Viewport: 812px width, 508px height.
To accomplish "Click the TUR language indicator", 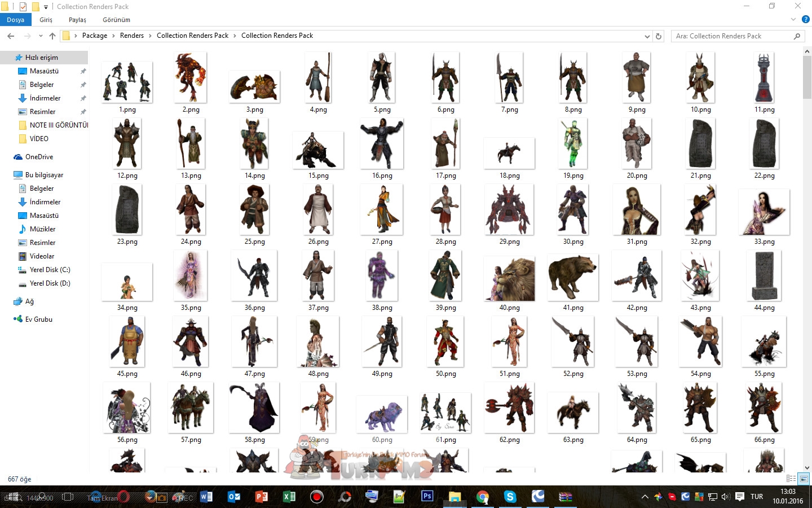I will pyautogui.click(x=757, y=497).
